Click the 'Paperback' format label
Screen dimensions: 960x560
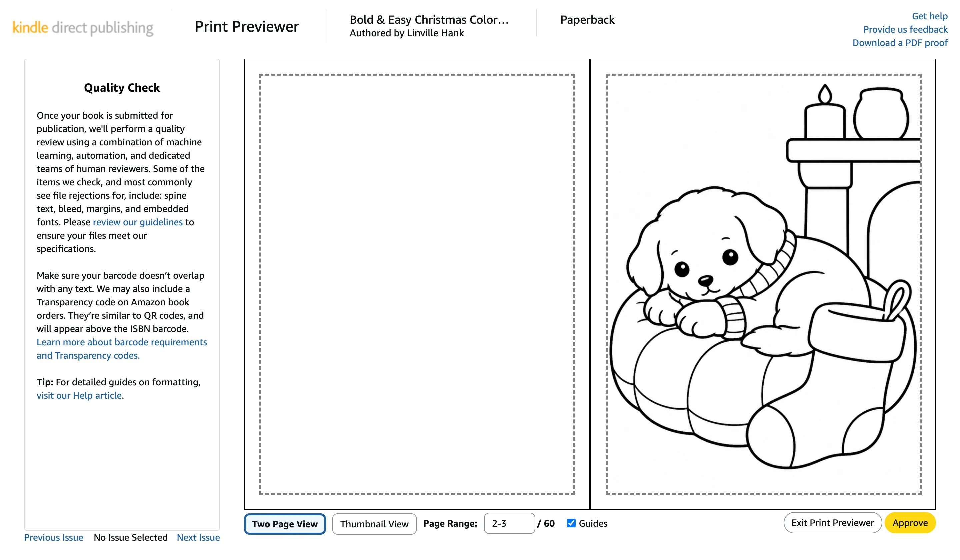(x=587, y=20)
